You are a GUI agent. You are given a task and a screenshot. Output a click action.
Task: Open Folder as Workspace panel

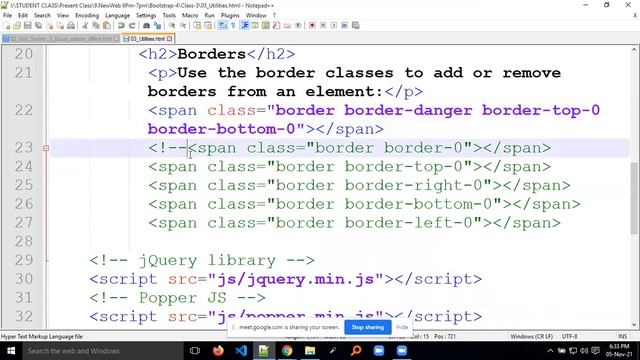click(287, 25)
